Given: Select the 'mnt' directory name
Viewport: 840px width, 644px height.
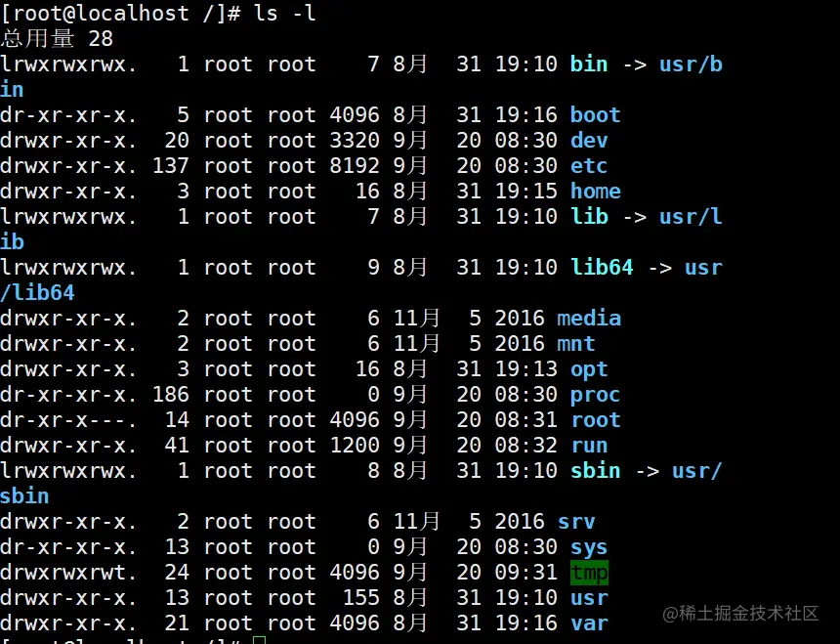Looking at the screenshot, I should 576,344.
